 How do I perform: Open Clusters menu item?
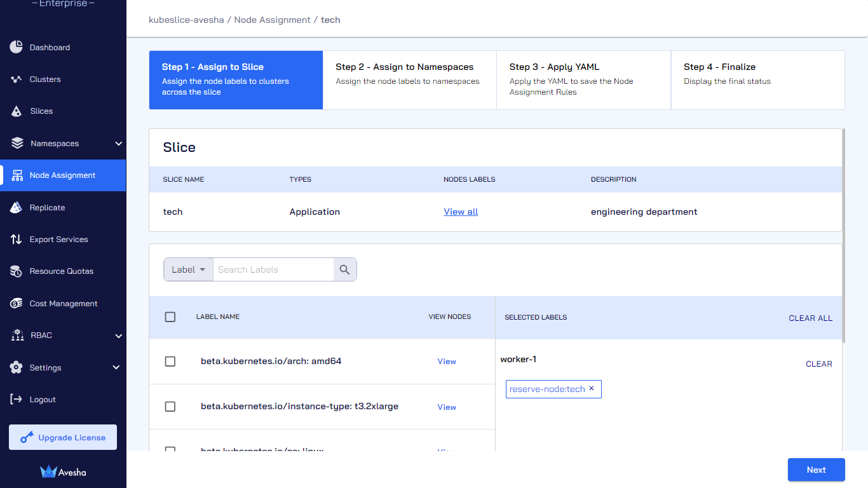(x=63, y=79)
